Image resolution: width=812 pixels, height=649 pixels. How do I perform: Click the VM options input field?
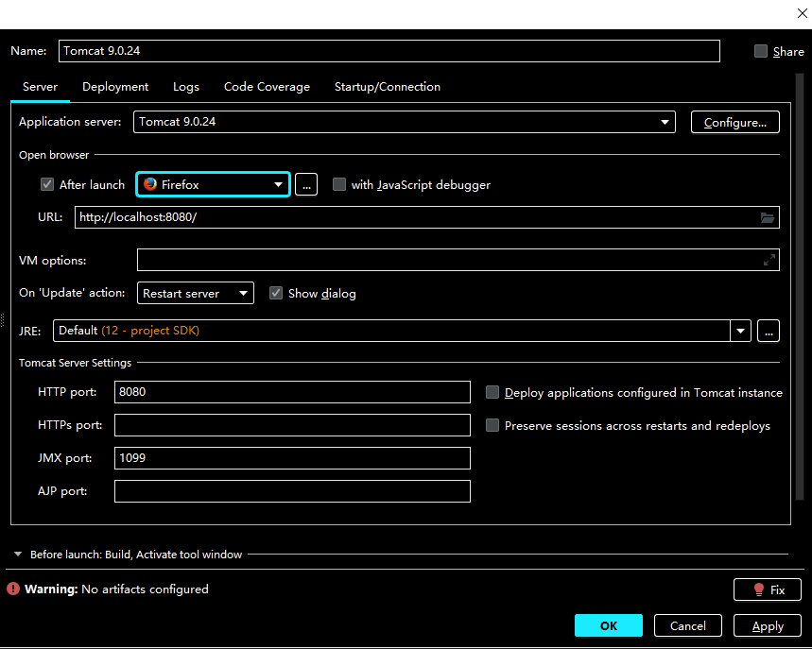(458, 260)
